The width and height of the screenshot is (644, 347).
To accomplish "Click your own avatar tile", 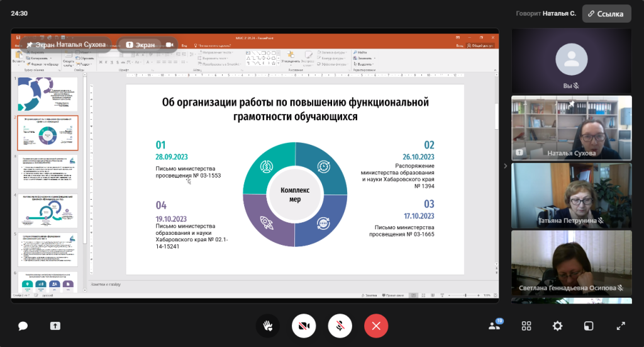I will click(571, 60).
